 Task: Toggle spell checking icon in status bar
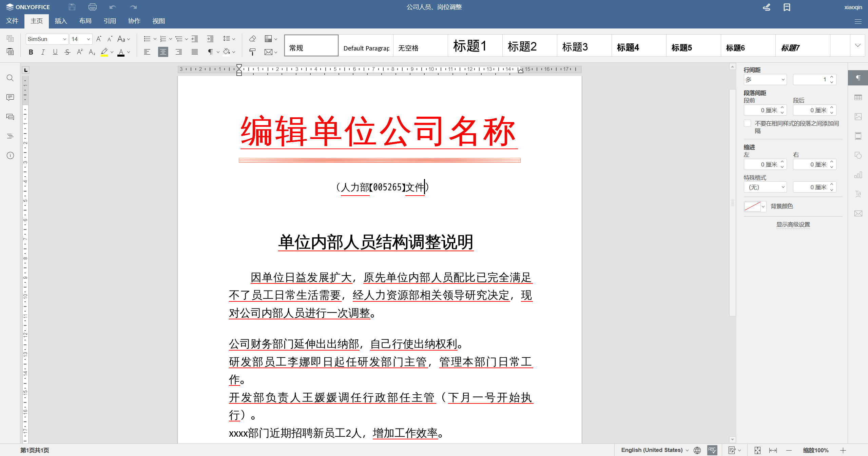(x=712, y=450)
